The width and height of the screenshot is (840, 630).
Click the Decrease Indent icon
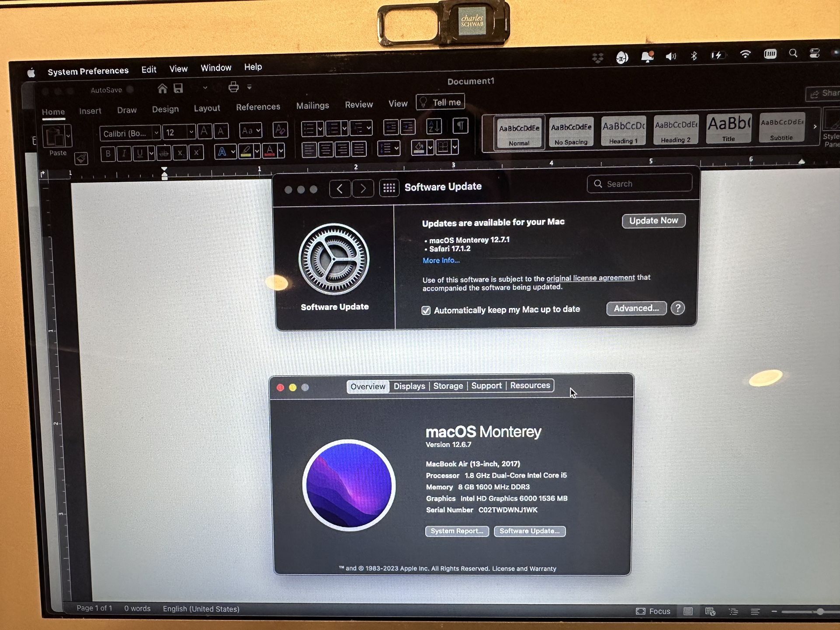[x=391, y=127]
